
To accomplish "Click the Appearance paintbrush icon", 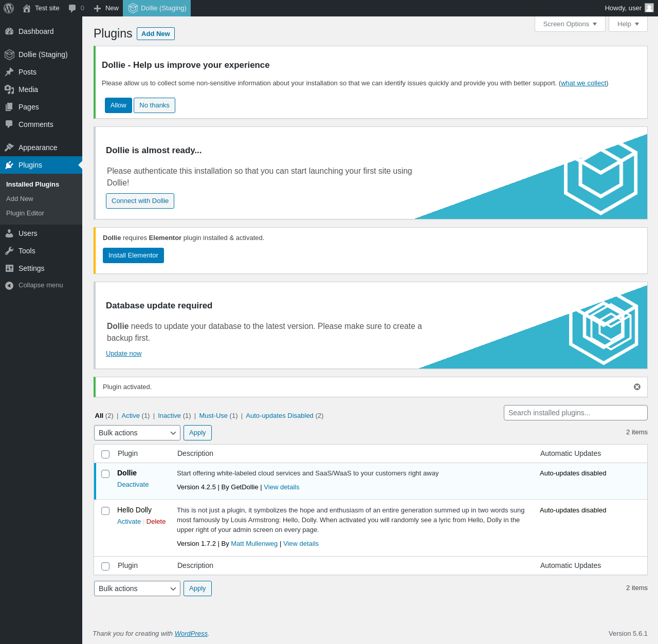I will (9, 148).
